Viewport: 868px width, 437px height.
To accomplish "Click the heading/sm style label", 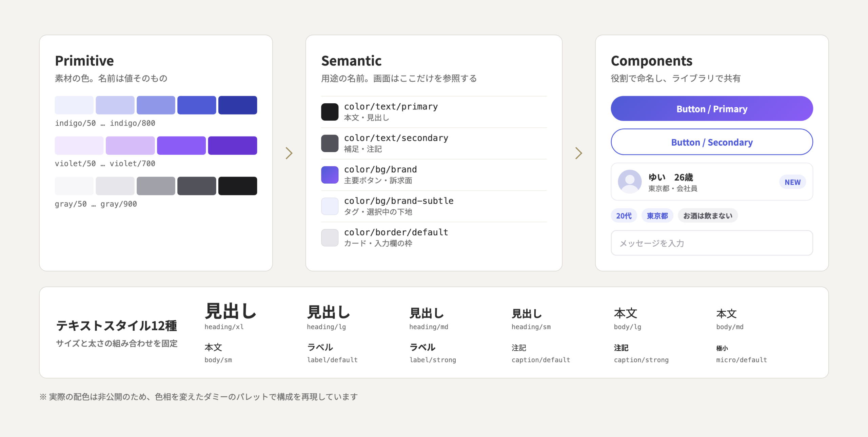I will pyautogui.click(x=531, y=327).
